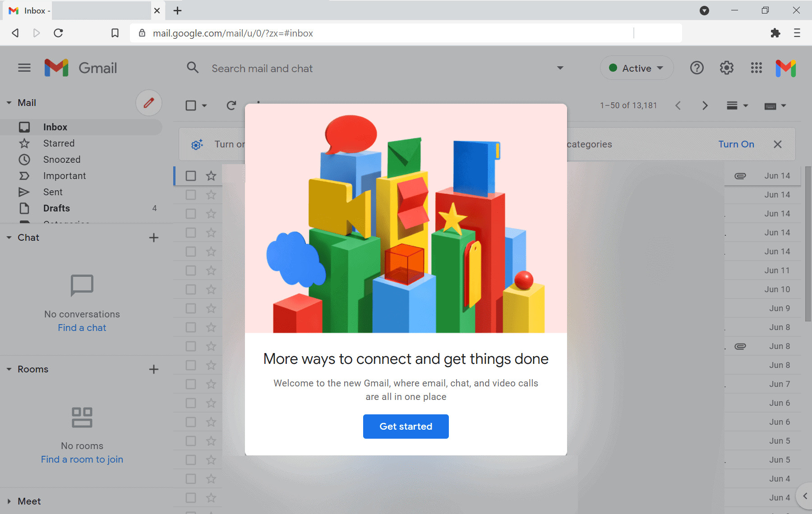Refresh the inbox message list
The height and width of the screenshot is (514, 812).
[x=231, y=106]
